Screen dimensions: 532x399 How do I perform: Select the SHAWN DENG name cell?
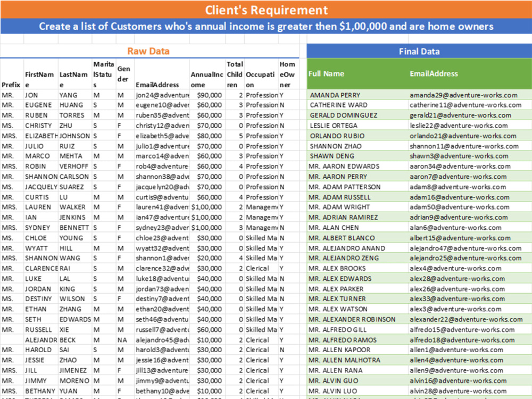click(358, 156)
